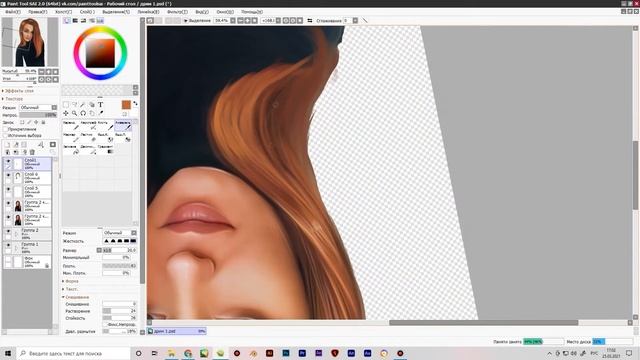Toggle visibility of Группа 1 folder

[8, 245]
